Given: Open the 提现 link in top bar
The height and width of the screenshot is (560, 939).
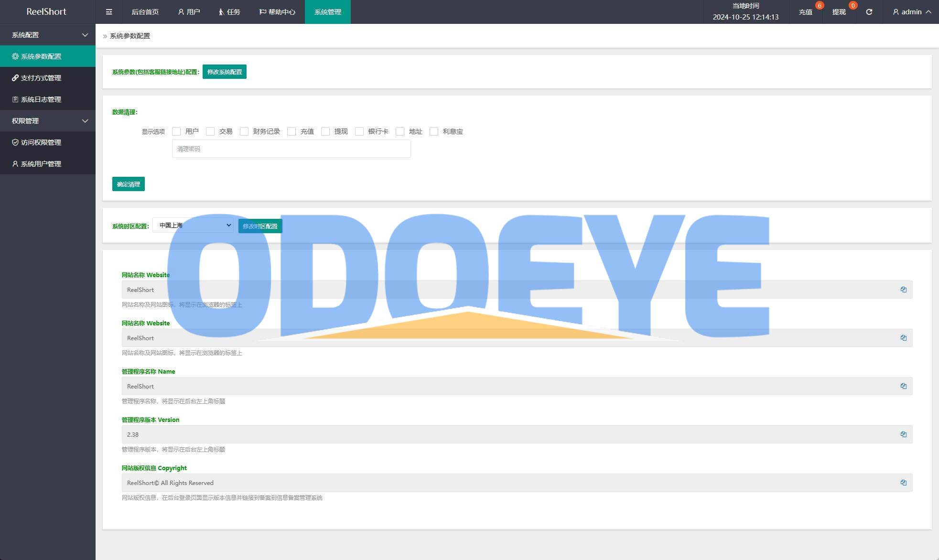Looking at the screenshot, I should point(839,12).
